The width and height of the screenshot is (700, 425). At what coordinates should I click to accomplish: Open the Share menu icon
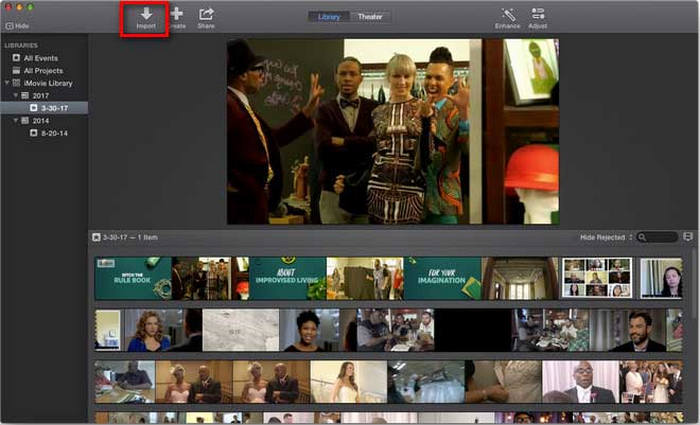[206, 14]
